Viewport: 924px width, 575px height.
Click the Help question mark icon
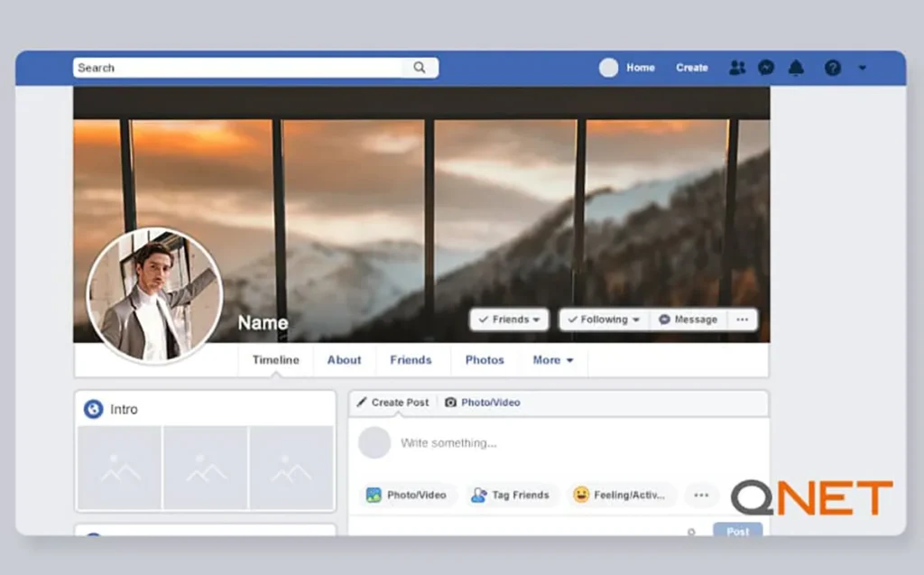click(x=832, y=68)
